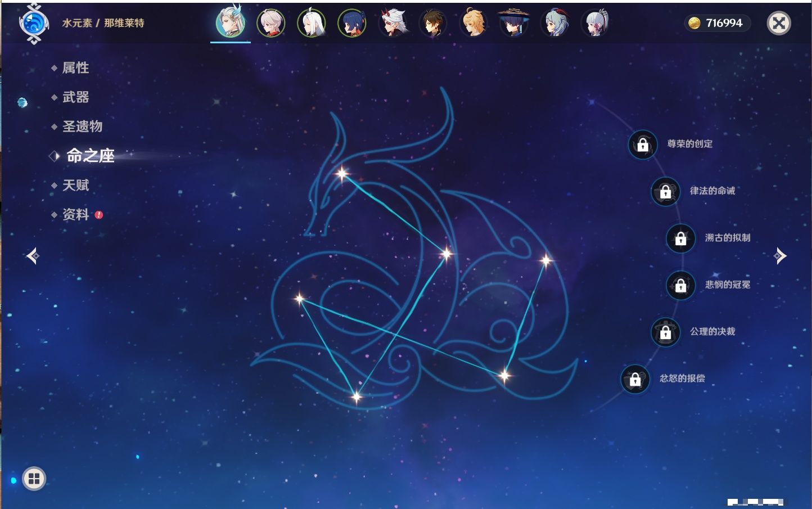Image resolution: width=812 pixels, height=509 pixels.
Task: Go to next character with right arrow
Action: click(x=780, y=256)
